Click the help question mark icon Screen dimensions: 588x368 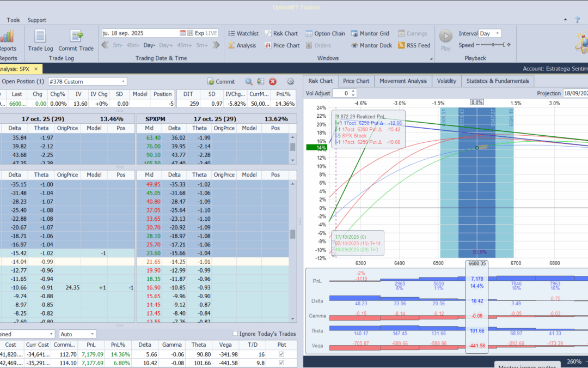pos(578,20)
